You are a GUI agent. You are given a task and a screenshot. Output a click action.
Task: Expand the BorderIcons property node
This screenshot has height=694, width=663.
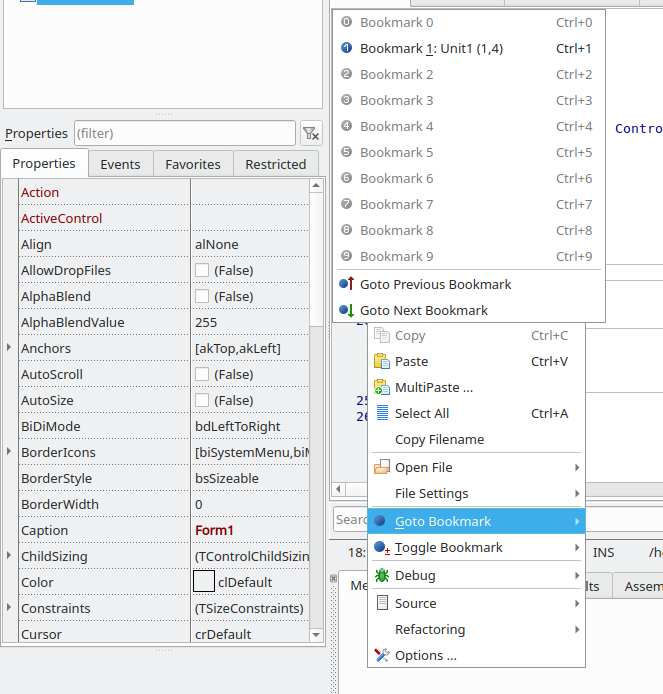click(10, 452)
